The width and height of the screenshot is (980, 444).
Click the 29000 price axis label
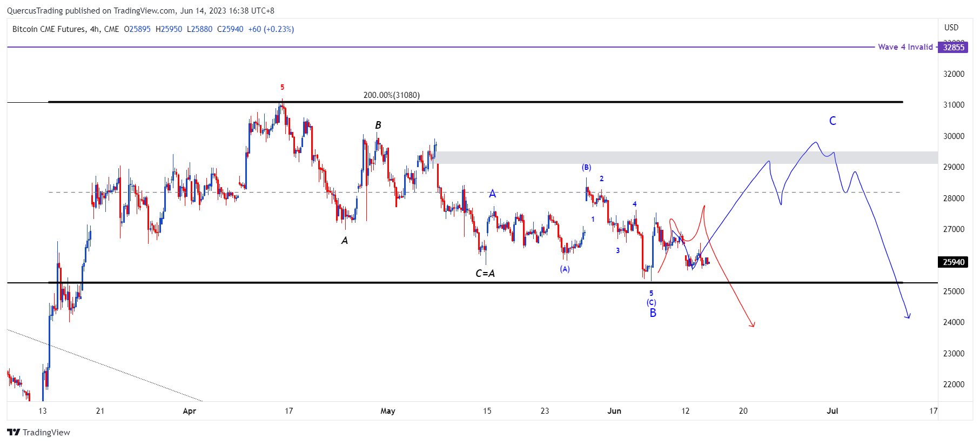(954, 167)
